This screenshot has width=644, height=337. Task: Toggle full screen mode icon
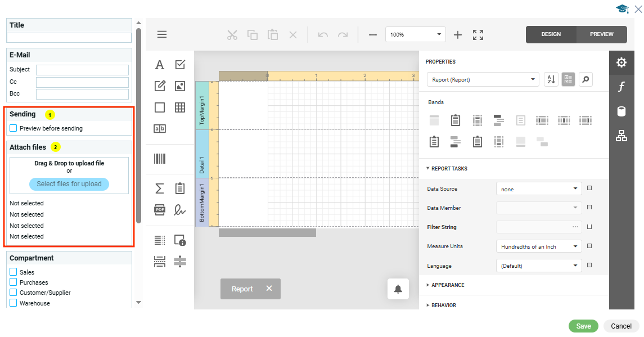[x=478, y=35]
